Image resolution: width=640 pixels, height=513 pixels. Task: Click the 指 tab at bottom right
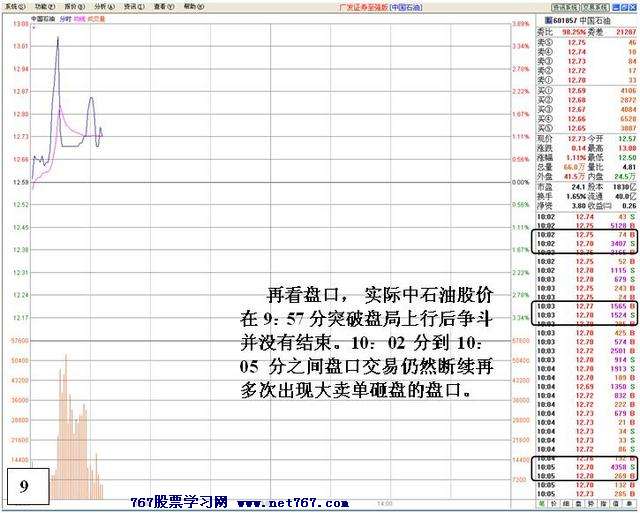click(603, 504)
